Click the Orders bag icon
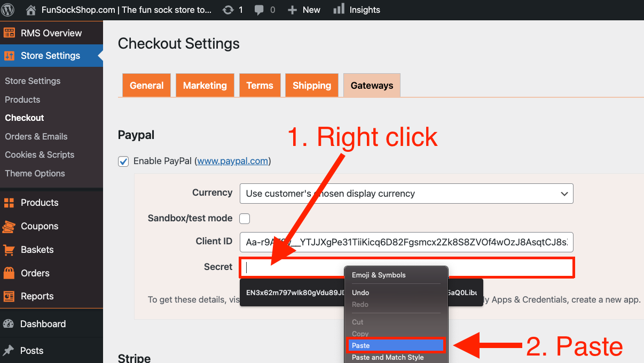This screenshot has width=644, height=363. [9, 273]
